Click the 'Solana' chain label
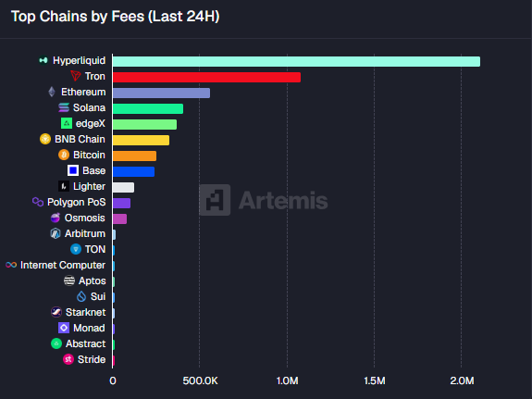Screen dimensions: 532x399 pyautogui.click(x=89, y=107)
